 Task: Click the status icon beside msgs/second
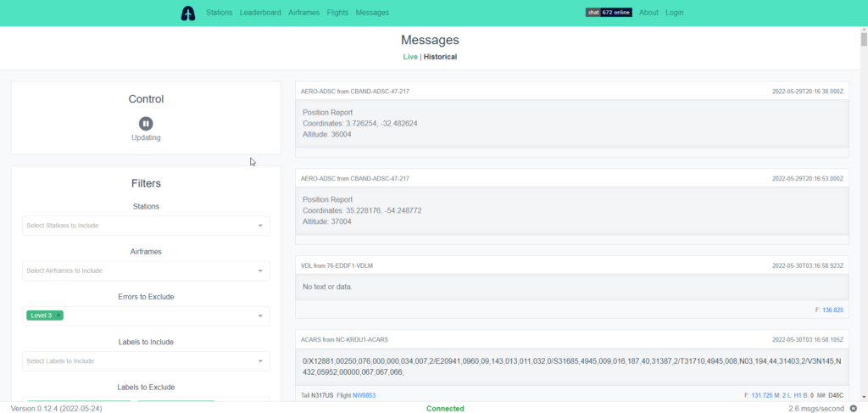coord(853,409)
